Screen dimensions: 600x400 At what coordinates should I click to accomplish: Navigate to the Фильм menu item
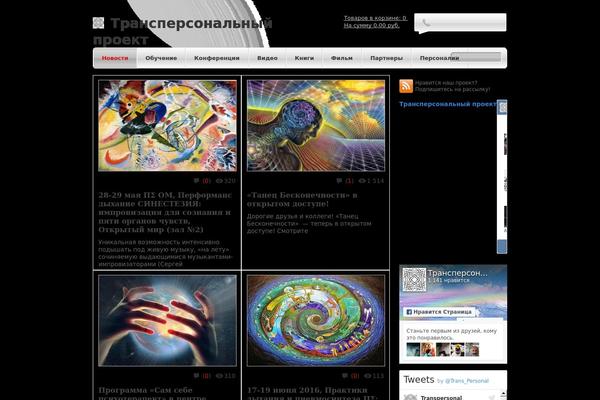pos(342,58)
